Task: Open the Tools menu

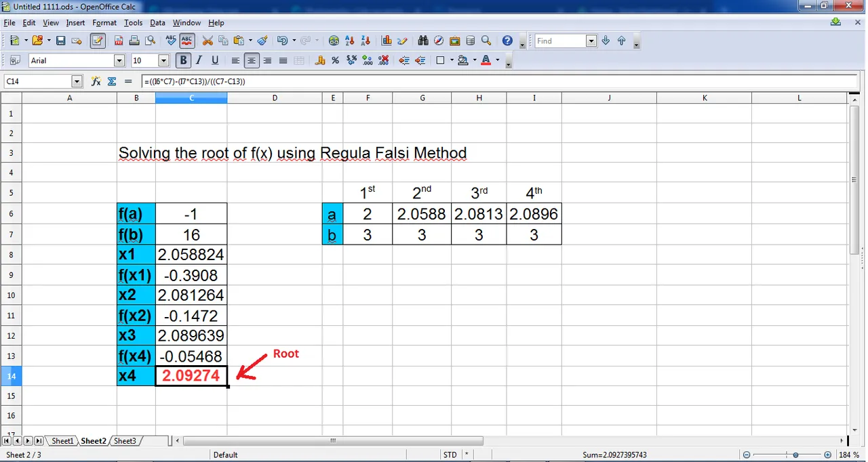Action: pos(133,23)
